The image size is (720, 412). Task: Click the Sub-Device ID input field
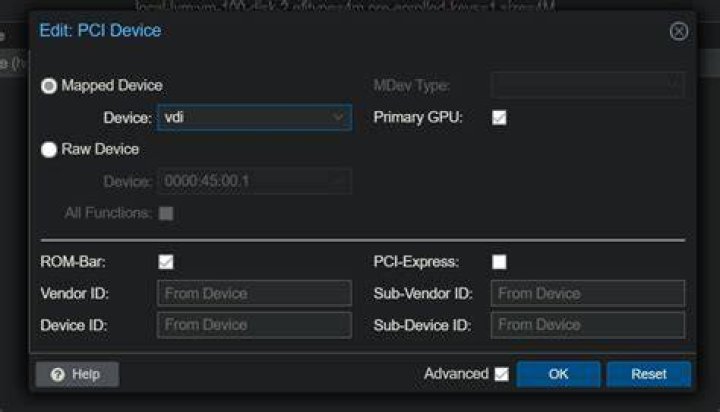(588, 325)
